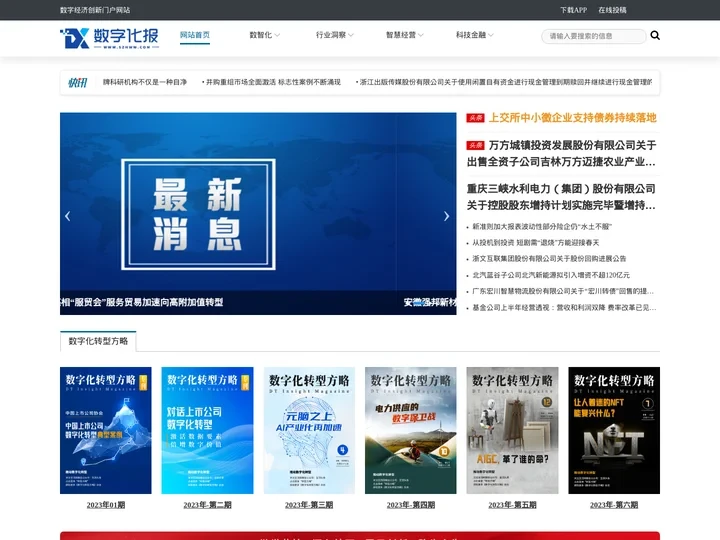Screen dimensions: 720x540
Task: Click the 2023年-第三期 link
Action: [309, 505]
